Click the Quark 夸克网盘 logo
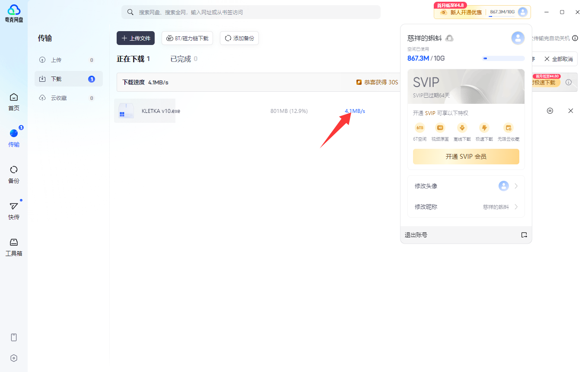The width and height of the screenshot is (588, 372). click(x=13, y=13)
